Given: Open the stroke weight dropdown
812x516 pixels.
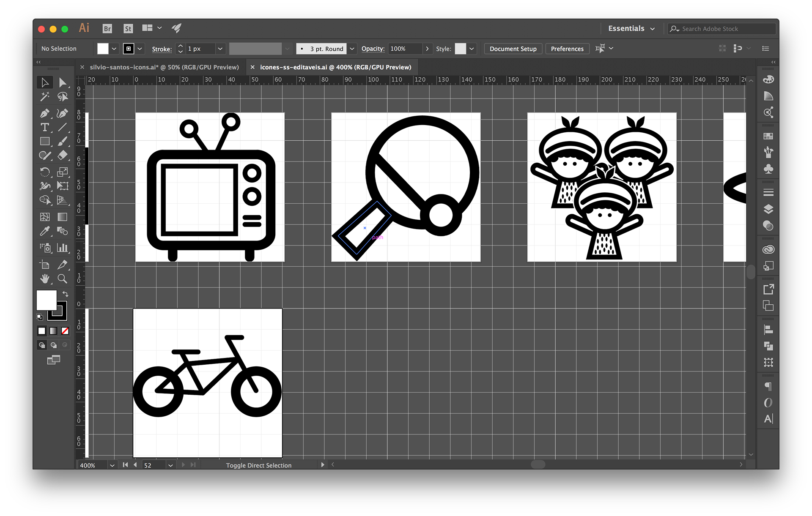Looking at the screenshot, I should pyautogui.click(x=220, y=49).
